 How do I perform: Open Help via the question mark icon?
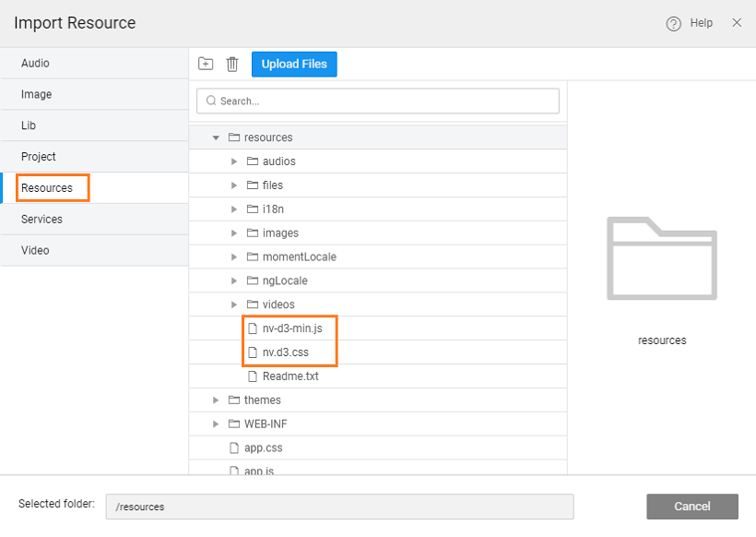(673, 24)
